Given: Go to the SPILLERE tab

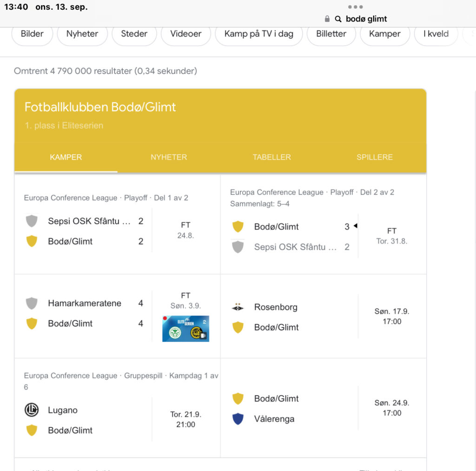Looking at the screenshot, I should [x=375, y=157].
